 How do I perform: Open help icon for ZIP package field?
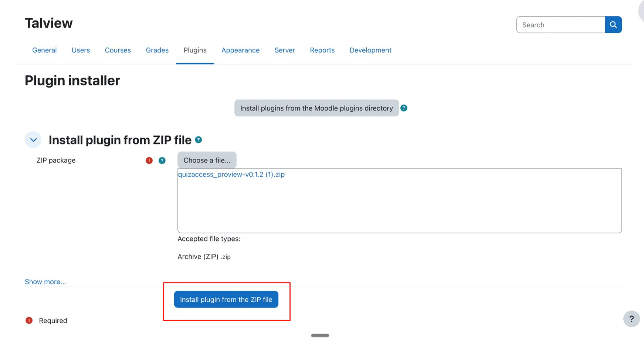click(x=162, y=160)
